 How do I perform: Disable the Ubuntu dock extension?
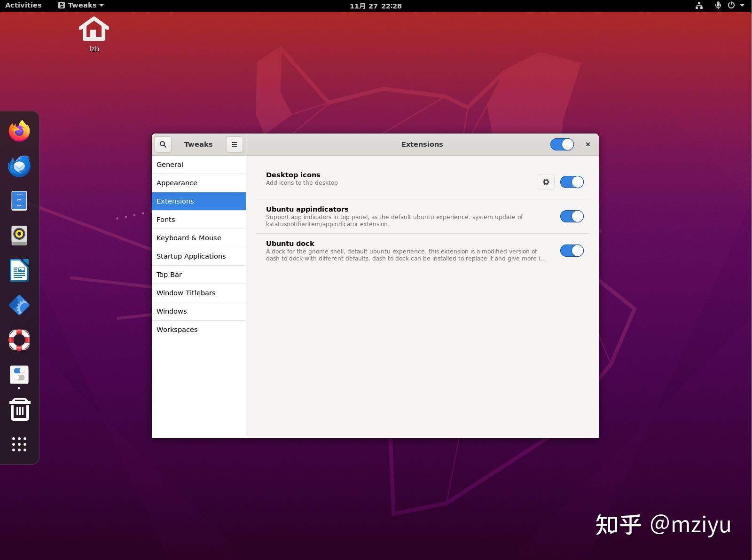(572, 251)
